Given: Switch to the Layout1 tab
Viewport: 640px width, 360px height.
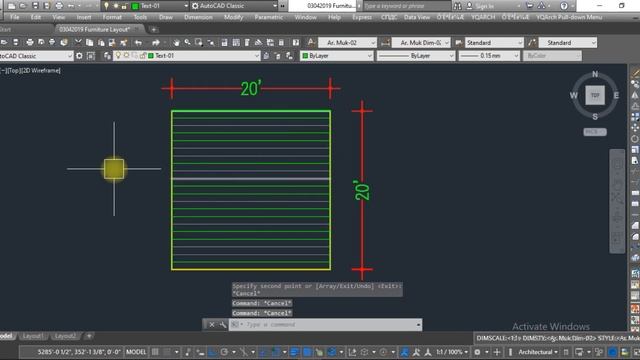Looking at the screenshot, I should click(x=33, y=336).
